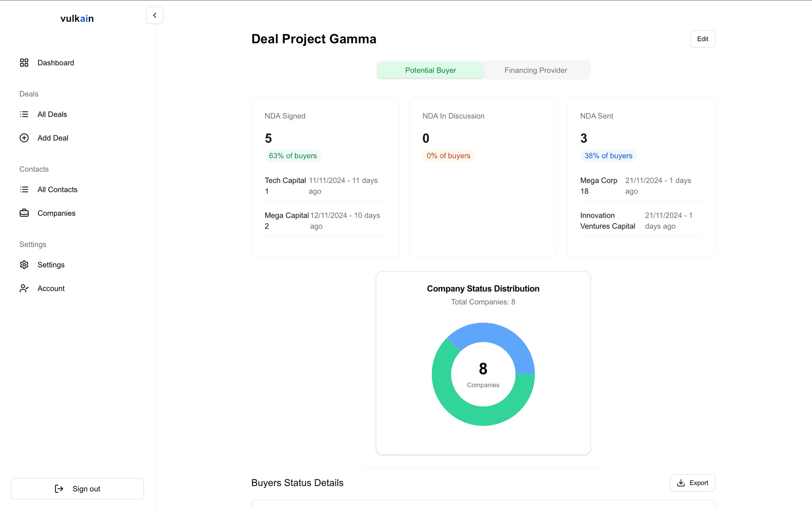Click the Add Deal plus-circle icon
The width and height of the screenshot is (812, 507).
click(24, 138)
